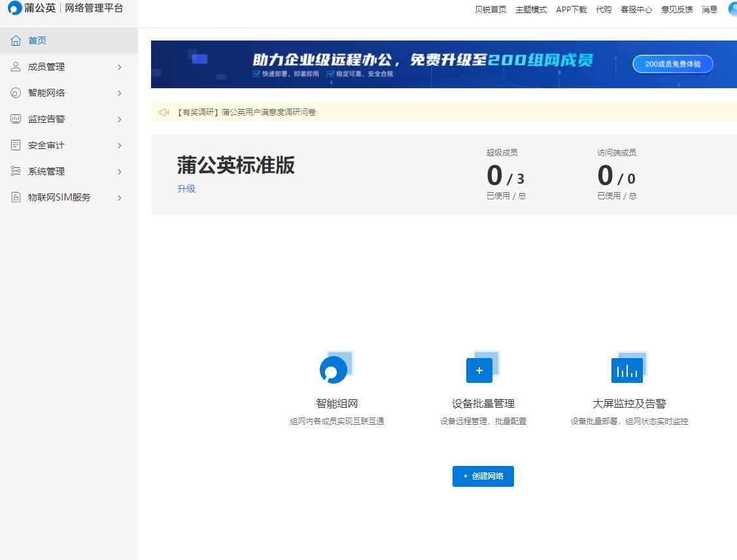Click the 监控告警 chart icon
The width and height of the screenshot is (737, 560).
point(16,119)
